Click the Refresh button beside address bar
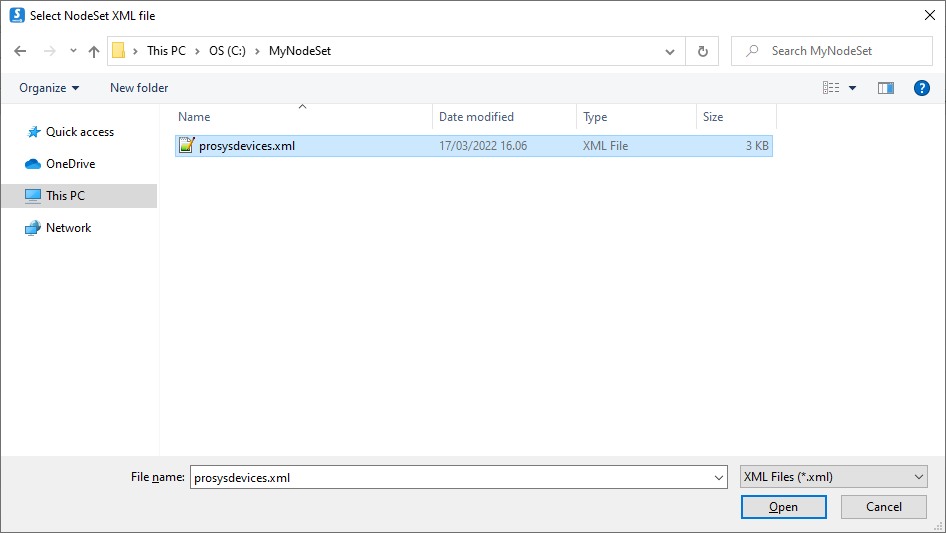The height and width of the screenshot is (533, 946). point(702,51)
